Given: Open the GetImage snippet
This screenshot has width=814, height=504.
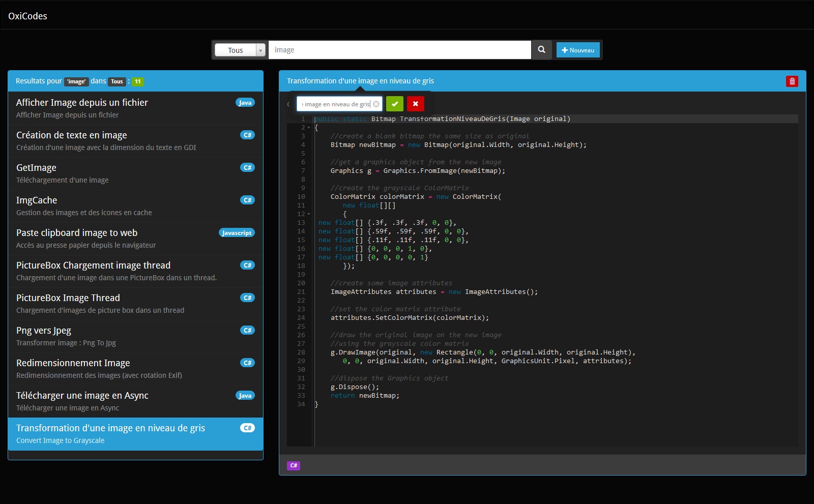Looking at the screenshot, I should 135,173.
